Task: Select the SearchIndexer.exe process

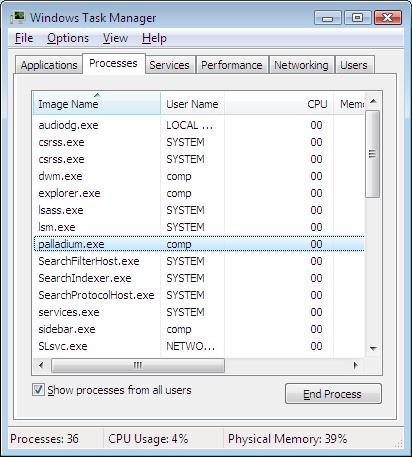Action: pyautogui.click(x=199, y=278)
